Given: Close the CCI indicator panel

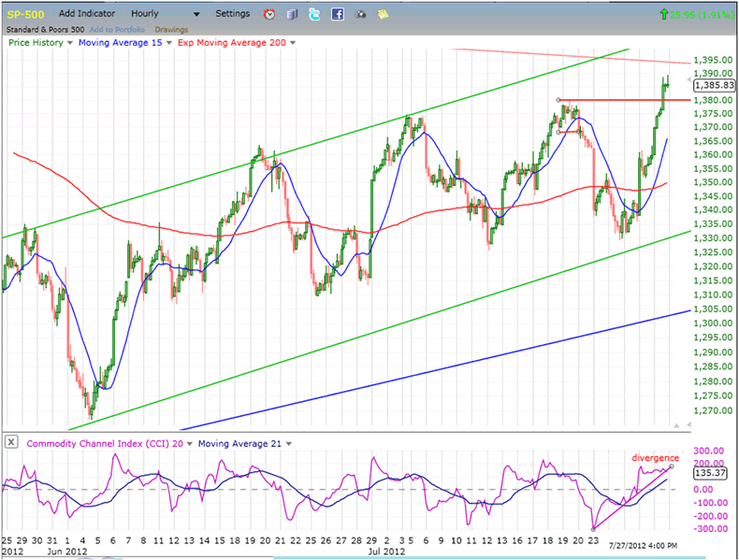Looking at the screenshot, I should (10, 443).
